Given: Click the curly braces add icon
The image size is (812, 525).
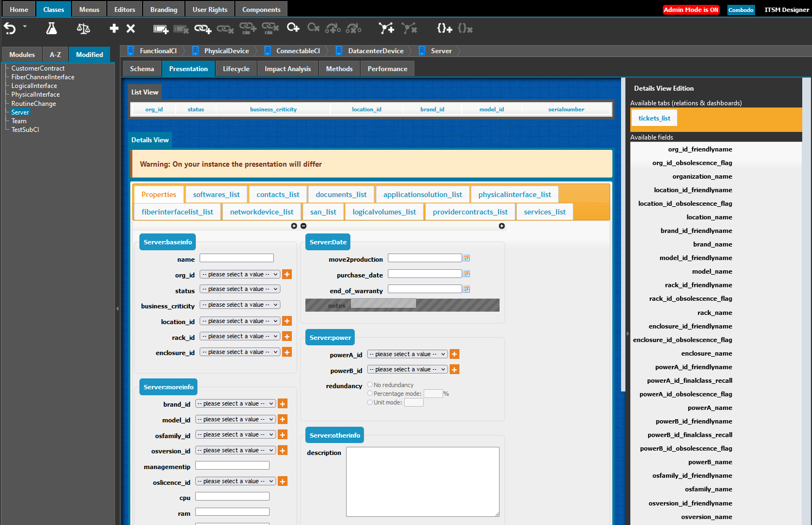Looking at the screenshot, I should pyautogui.click(x=444, y=28).
